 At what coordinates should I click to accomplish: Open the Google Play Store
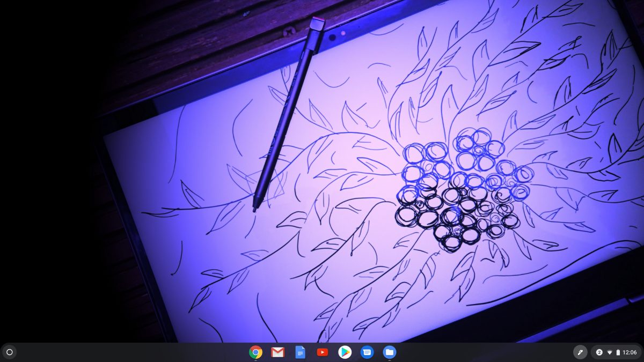click(345, 352)
